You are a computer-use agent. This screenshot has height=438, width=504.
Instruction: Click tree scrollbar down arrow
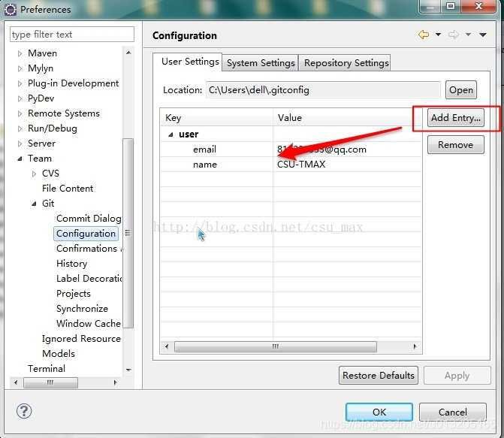[128, 370]
